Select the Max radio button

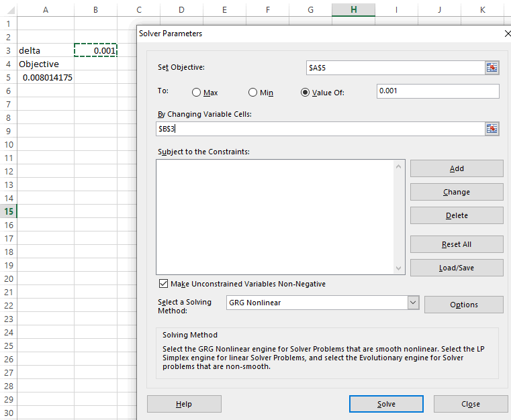(x=196, y=93)
